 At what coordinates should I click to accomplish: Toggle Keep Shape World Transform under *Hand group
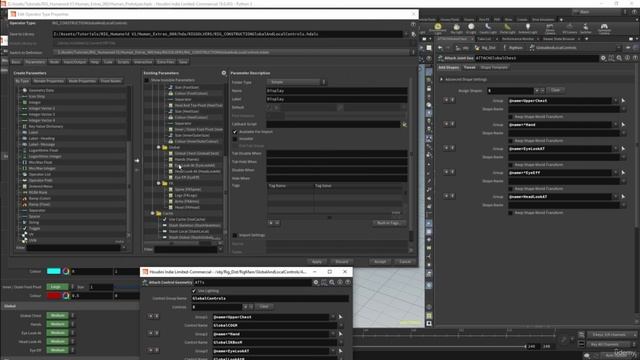(x=510, y=140)
